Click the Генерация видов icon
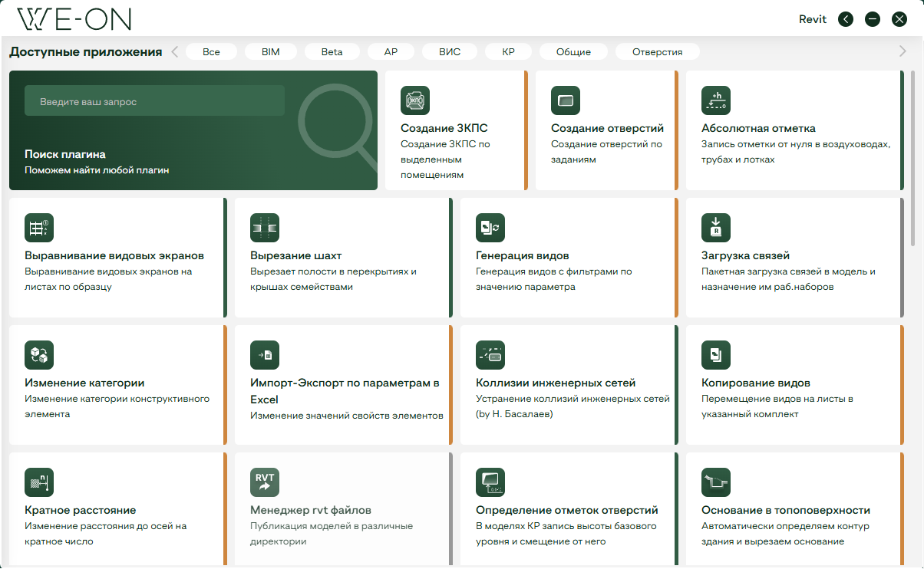 pyautogui.click(x=490, y=228)
